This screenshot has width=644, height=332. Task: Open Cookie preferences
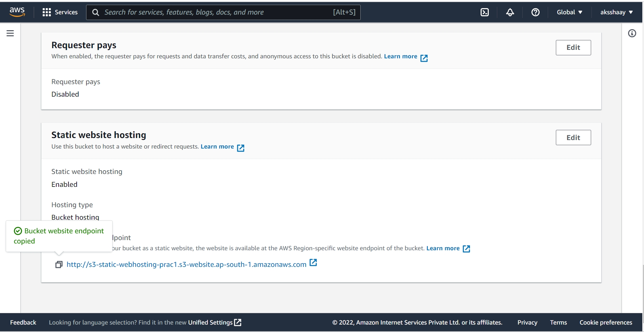coord(606,322)
